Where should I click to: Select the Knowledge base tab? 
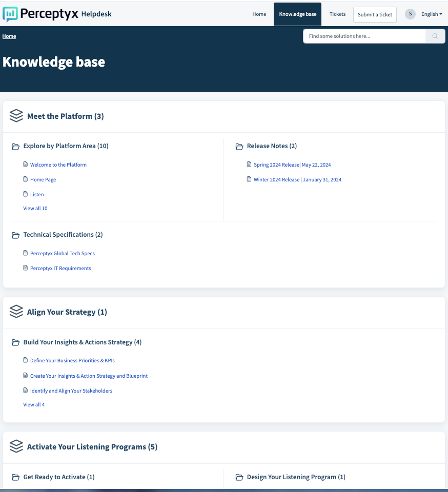297,14
